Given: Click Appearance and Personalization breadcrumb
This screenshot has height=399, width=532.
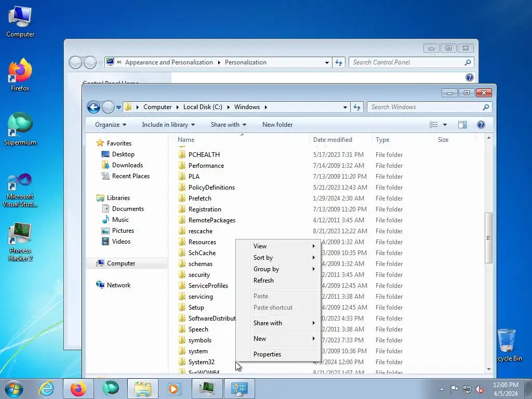Looking at the screenshot, I should click(169, 62).
